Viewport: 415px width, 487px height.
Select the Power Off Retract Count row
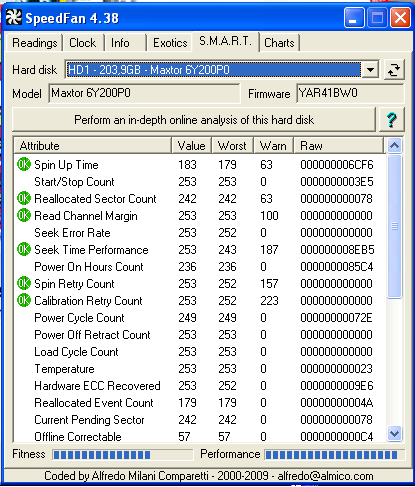(199, 335)
